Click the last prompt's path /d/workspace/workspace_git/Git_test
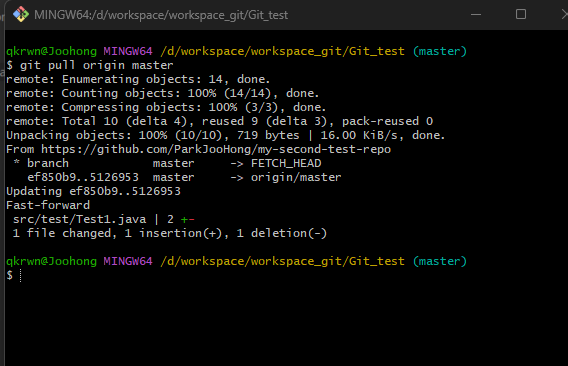 (282, 261)
